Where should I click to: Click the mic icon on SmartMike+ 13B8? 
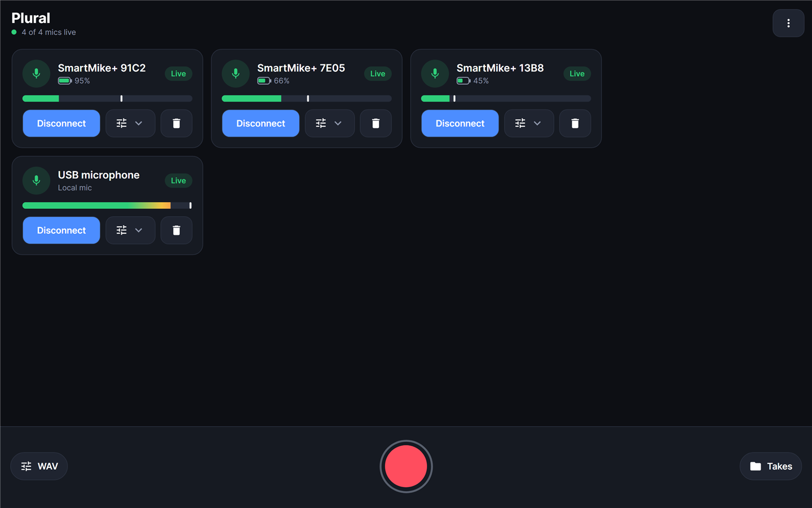coord(435,73)
